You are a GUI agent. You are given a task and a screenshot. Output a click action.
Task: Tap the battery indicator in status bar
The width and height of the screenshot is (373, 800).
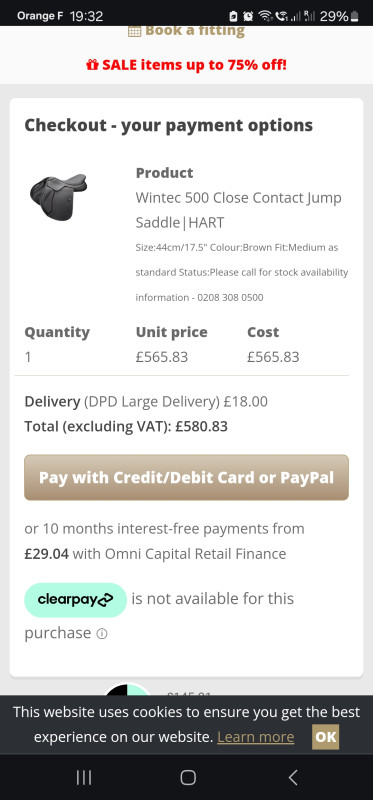pos(355,16)
